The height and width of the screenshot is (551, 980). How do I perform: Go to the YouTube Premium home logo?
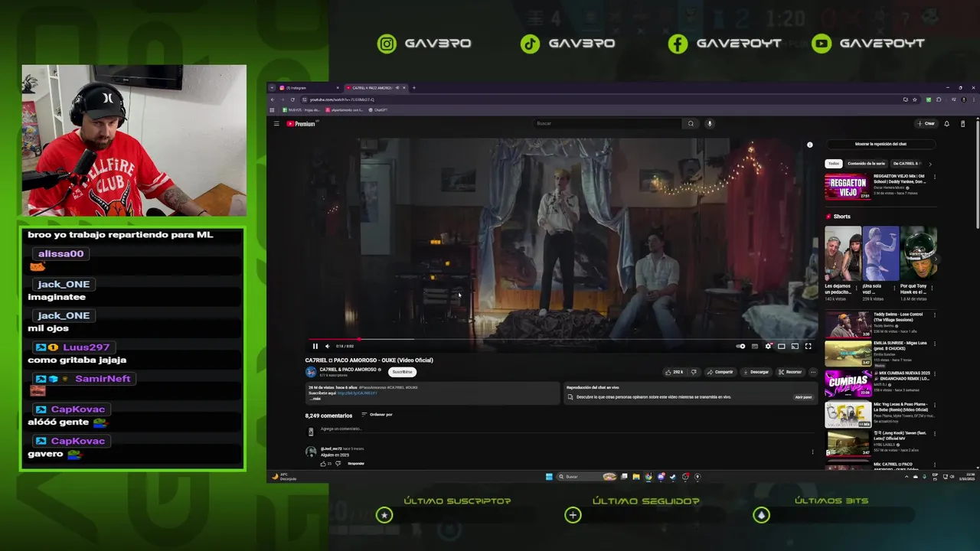pos(301,123)
